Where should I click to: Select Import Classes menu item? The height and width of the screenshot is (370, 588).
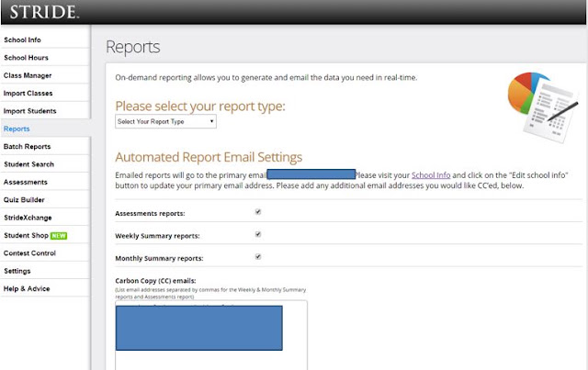coord(28,94)
